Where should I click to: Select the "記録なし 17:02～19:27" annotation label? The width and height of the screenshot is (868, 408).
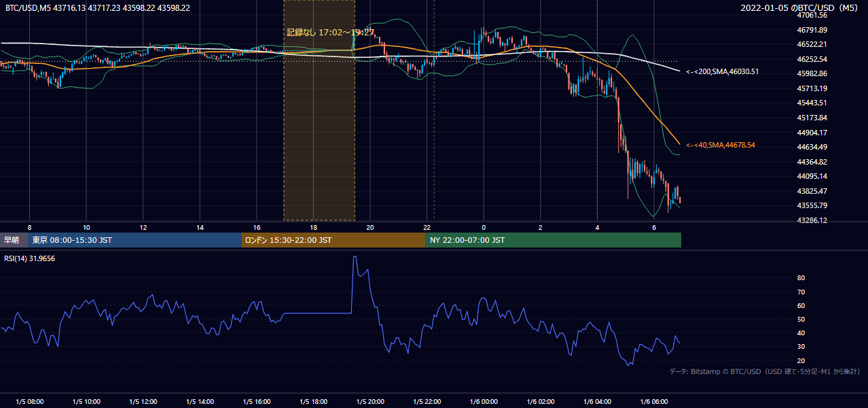[x=331, y=32]
